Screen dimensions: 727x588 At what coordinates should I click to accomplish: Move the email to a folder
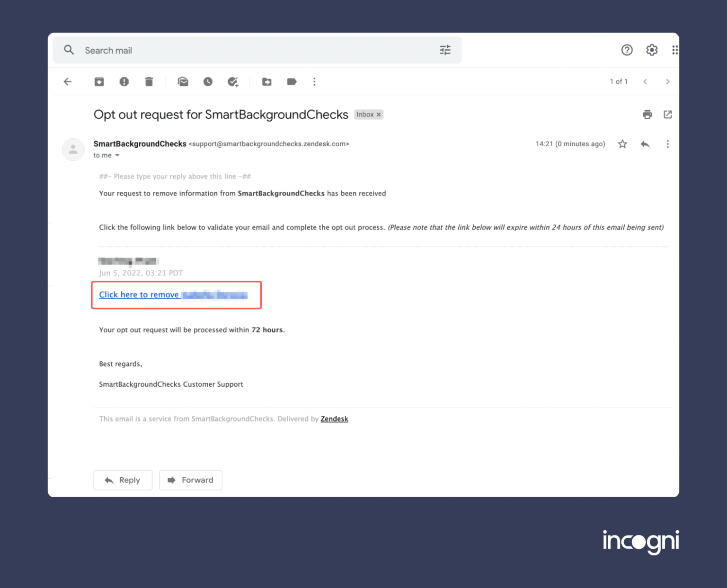(266, 81)
